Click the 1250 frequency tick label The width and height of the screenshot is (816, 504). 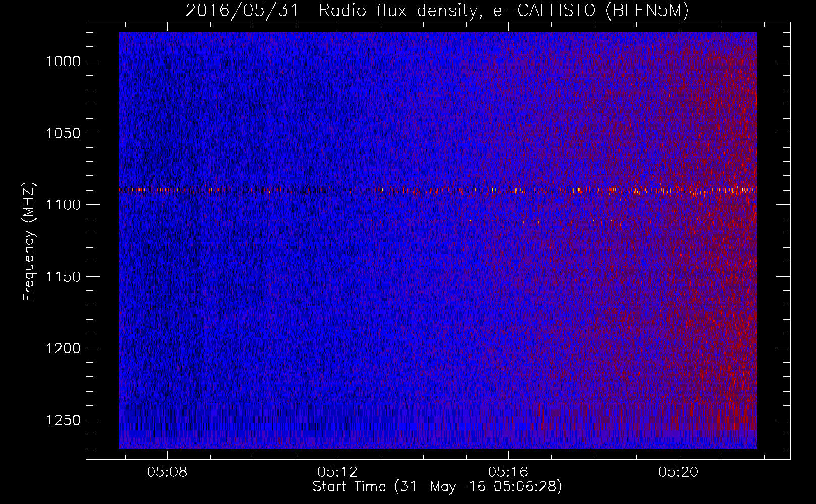coord(63,420)
